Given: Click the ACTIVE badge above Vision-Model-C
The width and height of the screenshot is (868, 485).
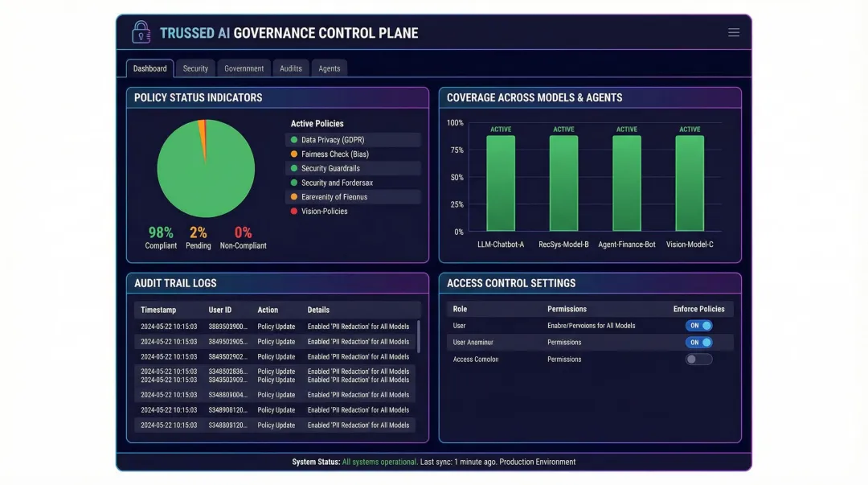Looking at the screenshot, I should (690, 129).
